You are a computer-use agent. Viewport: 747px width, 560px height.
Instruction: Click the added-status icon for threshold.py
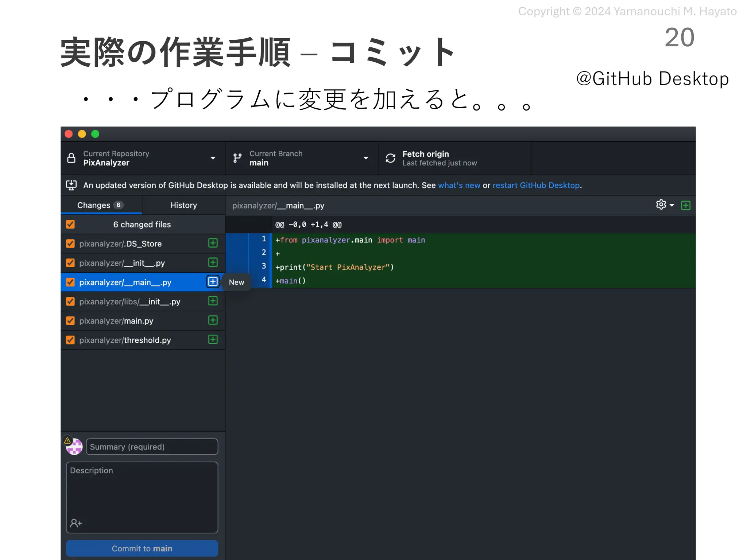[x=213, y=340]
